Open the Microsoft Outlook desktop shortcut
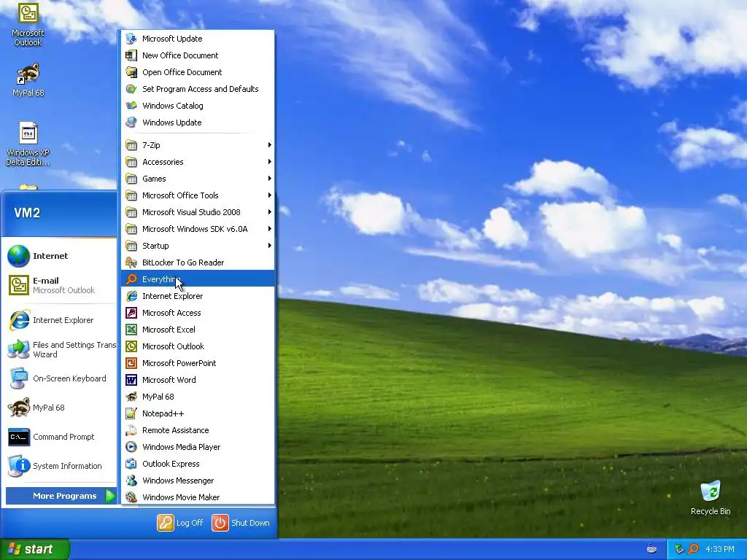 28,25
